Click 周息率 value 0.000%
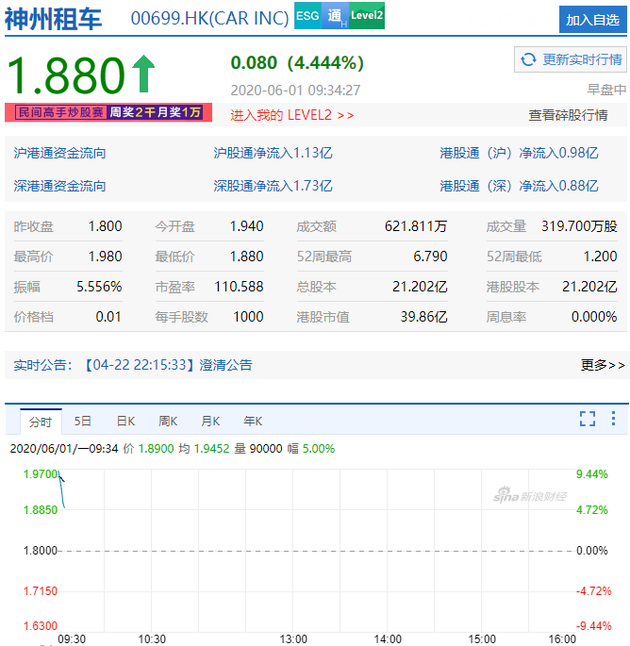This screenshot has width=630, height=646. tap(594, 317)
